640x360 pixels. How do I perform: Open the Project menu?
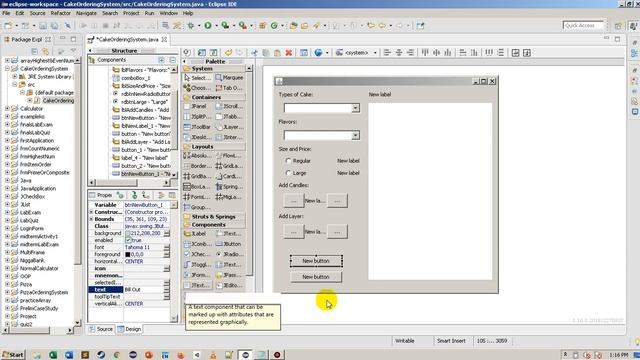(131, 13)
